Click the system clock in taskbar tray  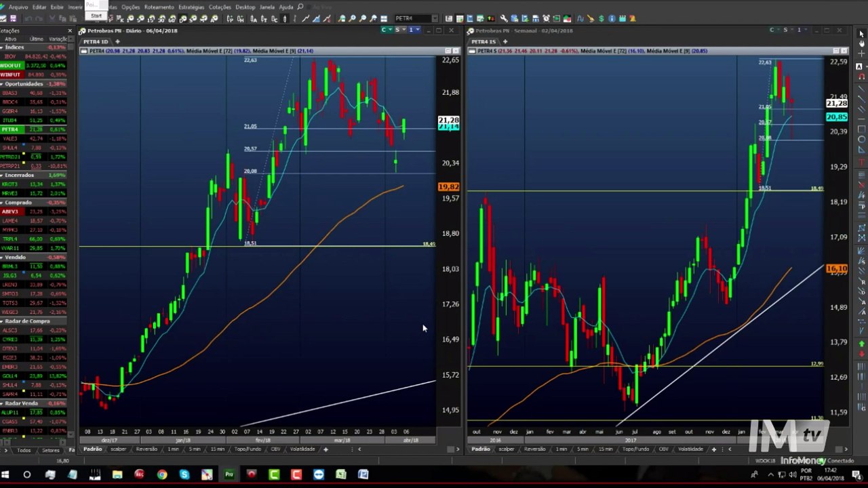831,474
